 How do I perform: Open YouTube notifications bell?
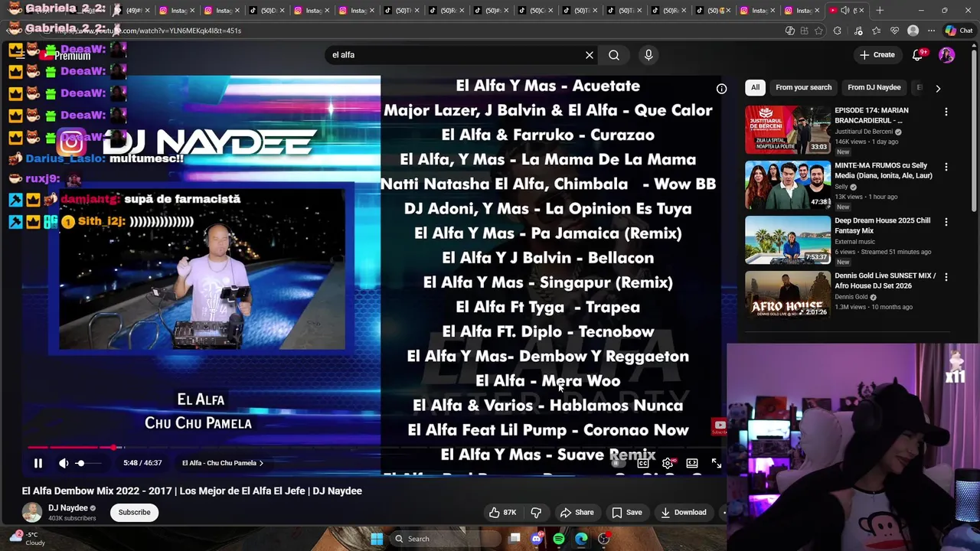917,55
